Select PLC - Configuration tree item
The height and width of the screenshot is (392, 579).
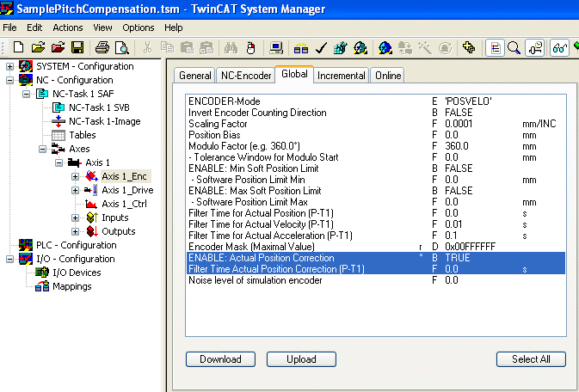point(76,245)
